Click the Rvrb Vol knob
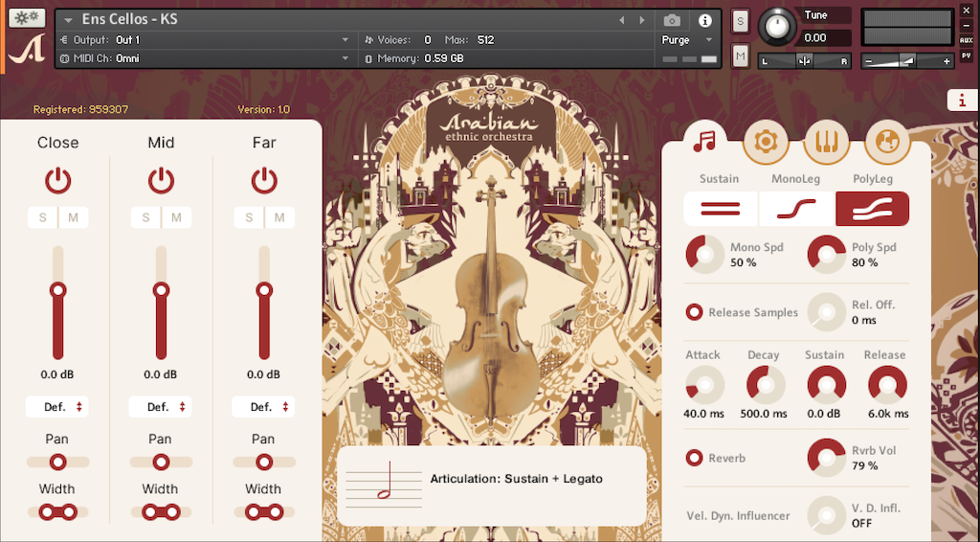The width and height of the screenshot is (980, 542). coord(826,458)
